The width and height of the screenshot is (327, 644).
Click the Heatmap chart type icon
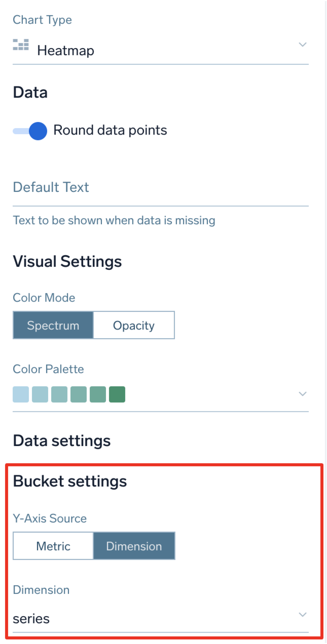(21, 45)
